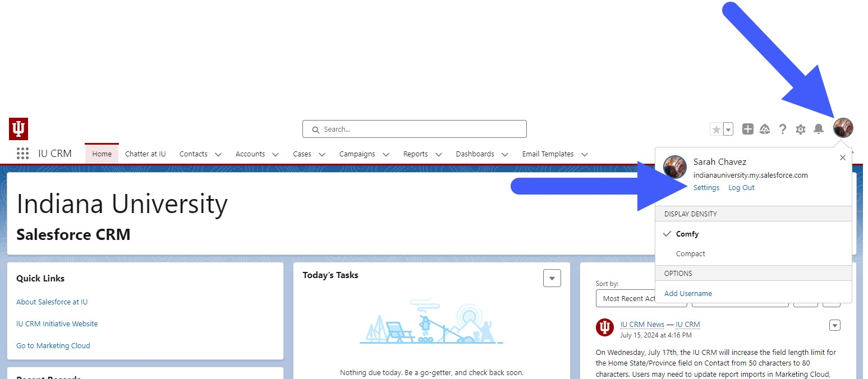Open the Home tab

point(102,154)
